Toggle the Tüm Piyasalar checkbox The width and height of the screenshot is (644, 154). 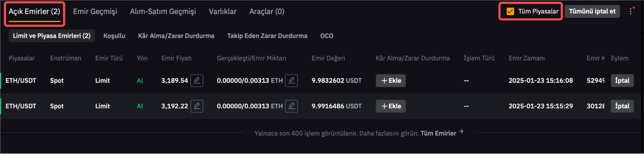(510, 11)
